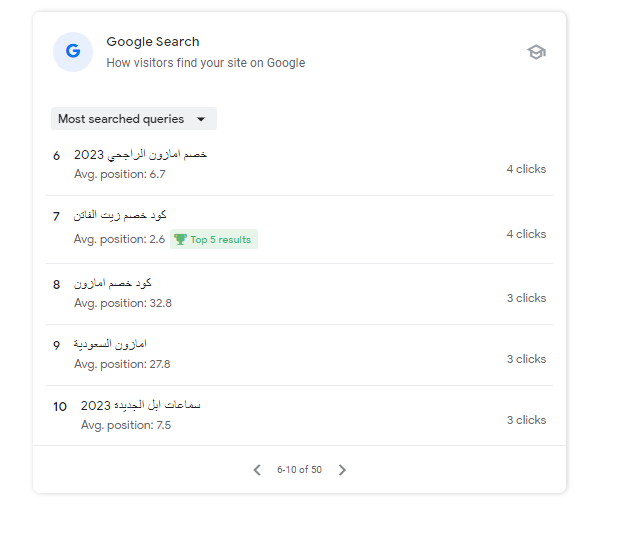Click the Google Search card title
Image resolution: width=628 pixels, height=536 pixels.
pos(153,42)
